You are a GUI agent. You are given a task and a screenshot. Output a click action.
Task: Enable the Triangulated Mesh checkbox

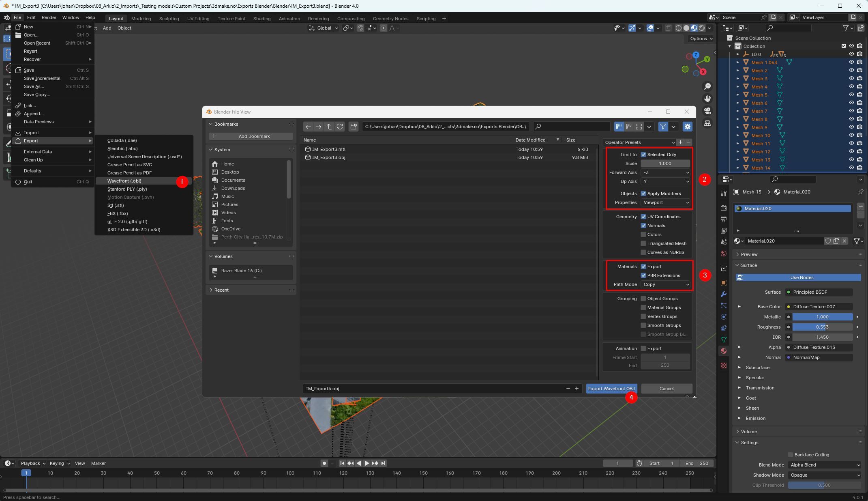[643, 243]
